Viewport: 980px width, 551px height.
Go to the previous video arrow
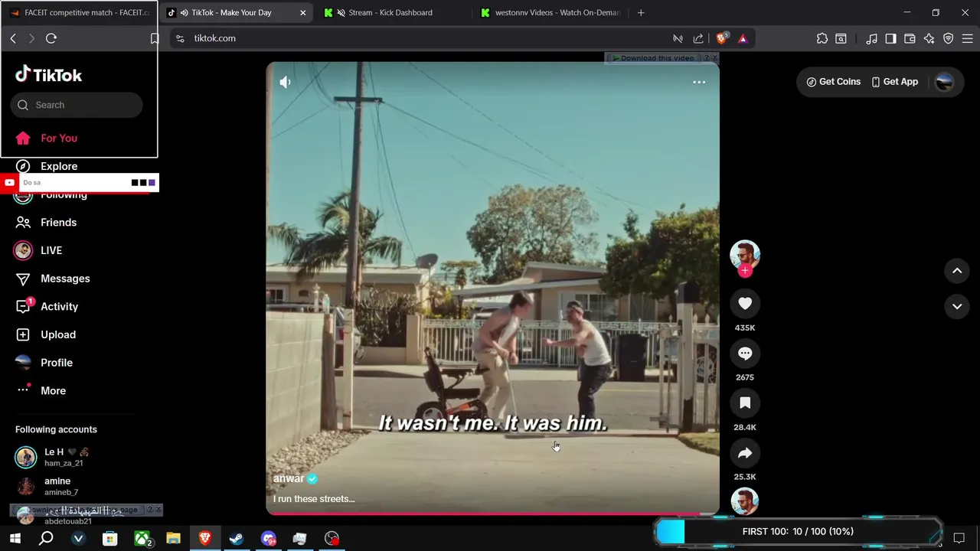[957, 271]
